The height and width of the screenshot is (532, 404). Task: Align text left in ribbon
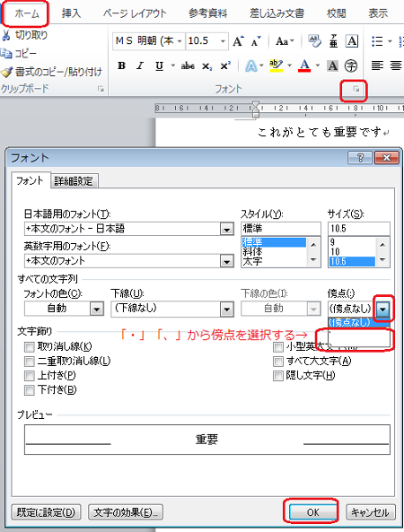(377, 65)
